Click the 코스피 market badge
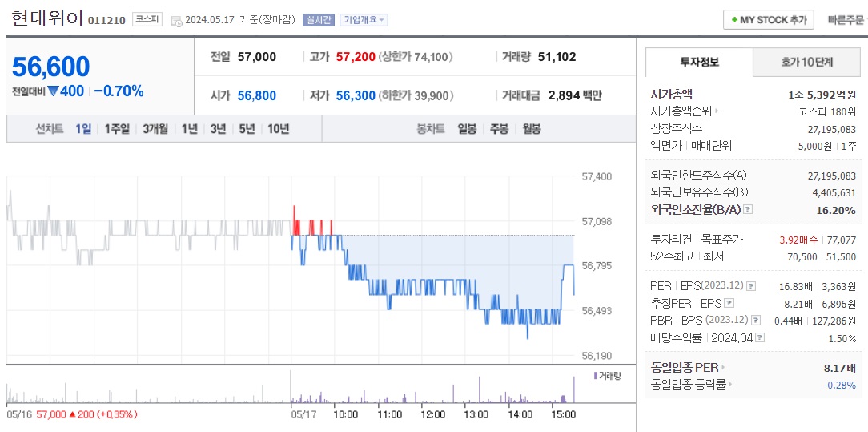The image size is (868, 432). coord(147,20)
